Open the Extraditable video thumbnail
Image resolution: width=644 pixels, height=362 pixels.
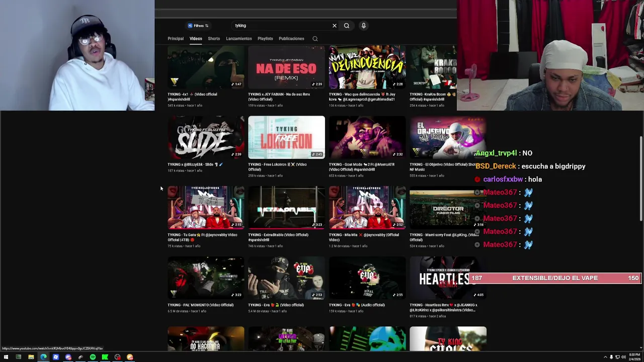[x=286, y=208]
